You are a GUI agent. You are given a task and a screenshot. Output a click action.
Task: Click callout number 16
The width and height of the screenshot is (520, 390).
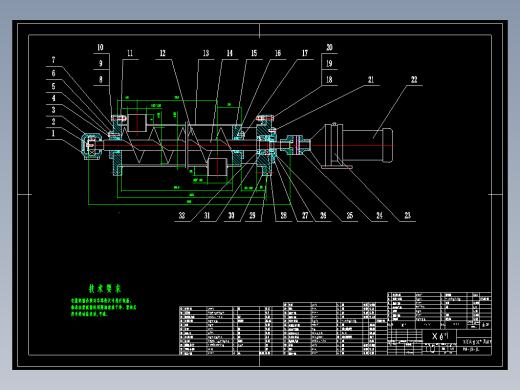(x=278, y=53)
